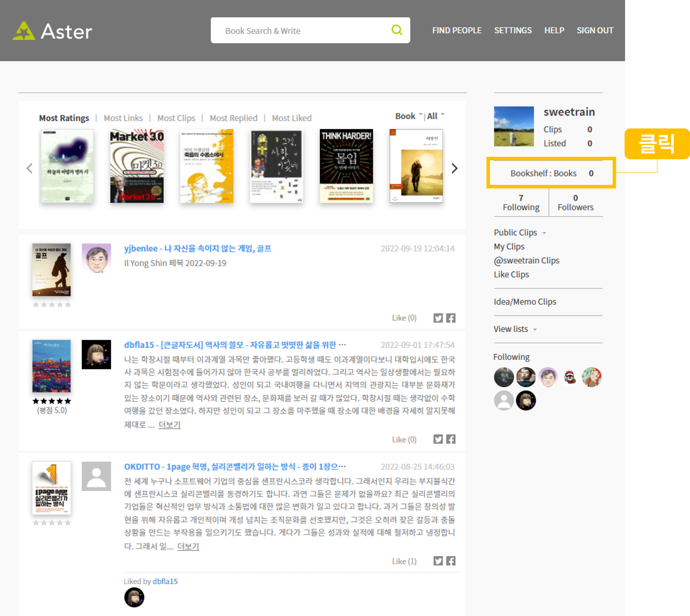Click the search magnifier icon
690x616 pixels.
pos(396,30)
